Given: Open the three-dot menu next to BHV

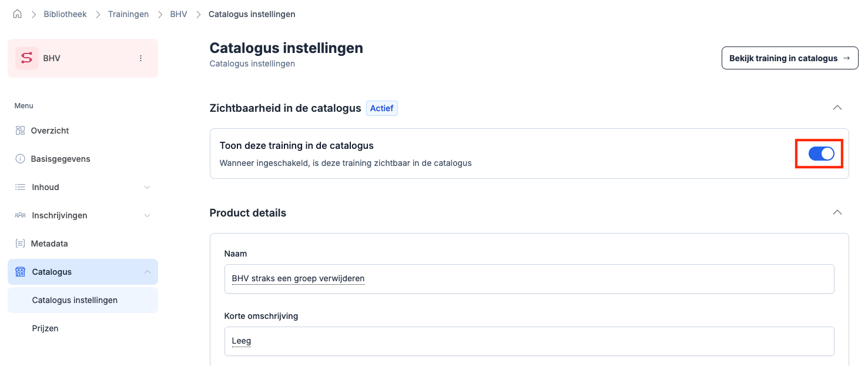Looking at the screenshot, I should click(140, 58).
